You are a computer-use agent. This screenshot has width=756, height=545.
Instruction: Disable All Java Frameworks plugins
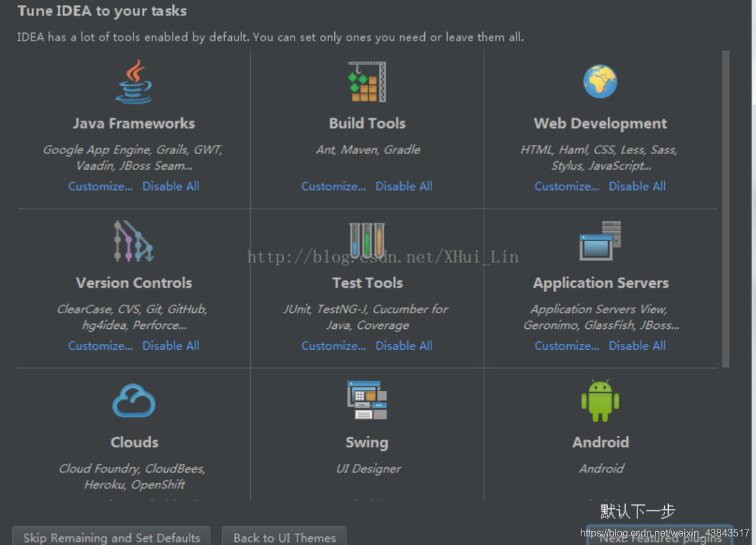(x=171, y=186)
